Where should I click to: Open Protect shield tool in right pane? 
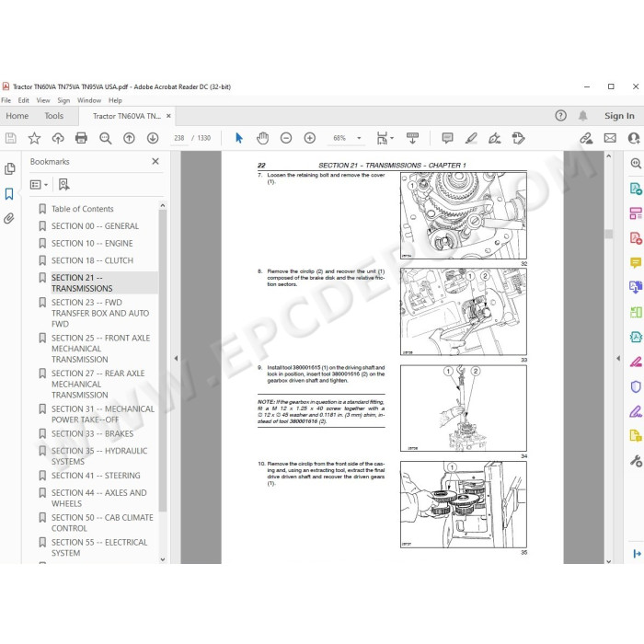click(x=636, y=386)
